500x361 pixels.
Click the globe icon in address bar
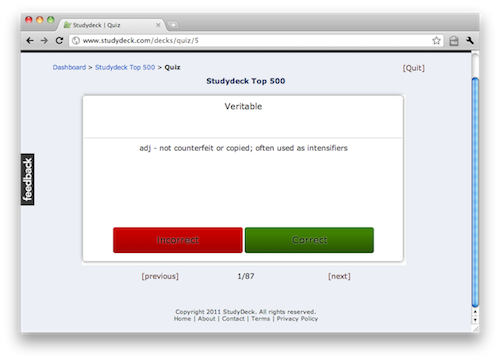coord(76,41)
